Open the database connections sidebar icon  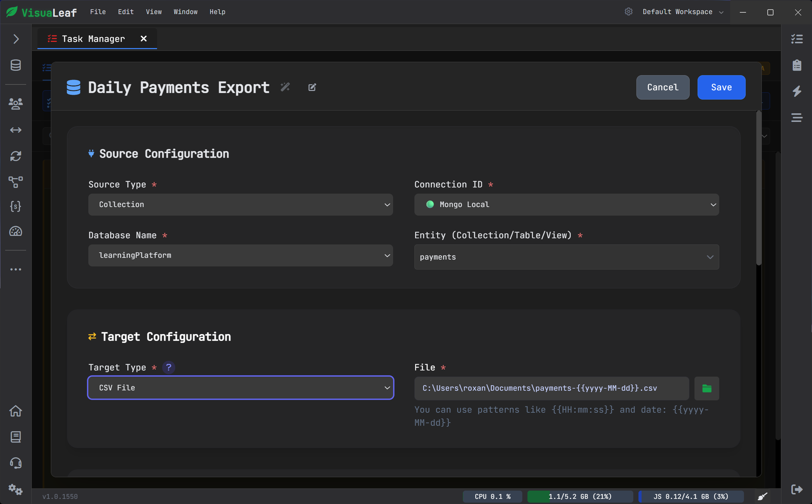(16, 65)
